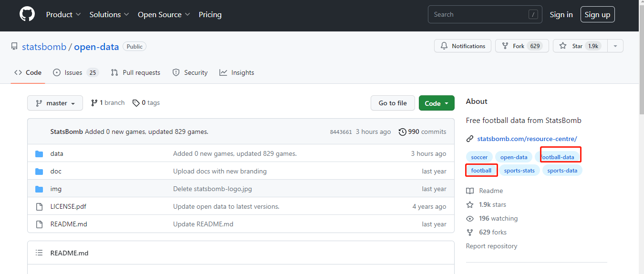Expand the master branch dropdown

pos(55,103)
